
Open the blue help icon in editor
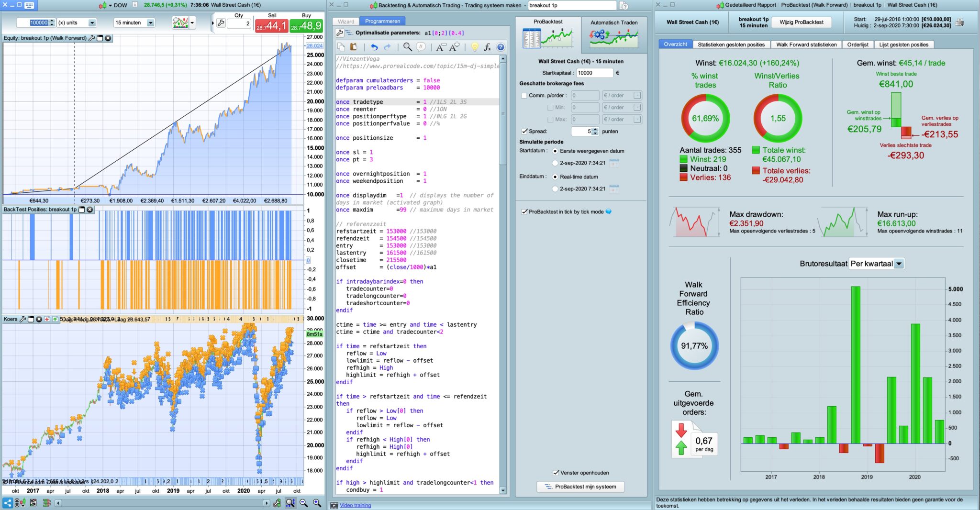coord(501,47)
